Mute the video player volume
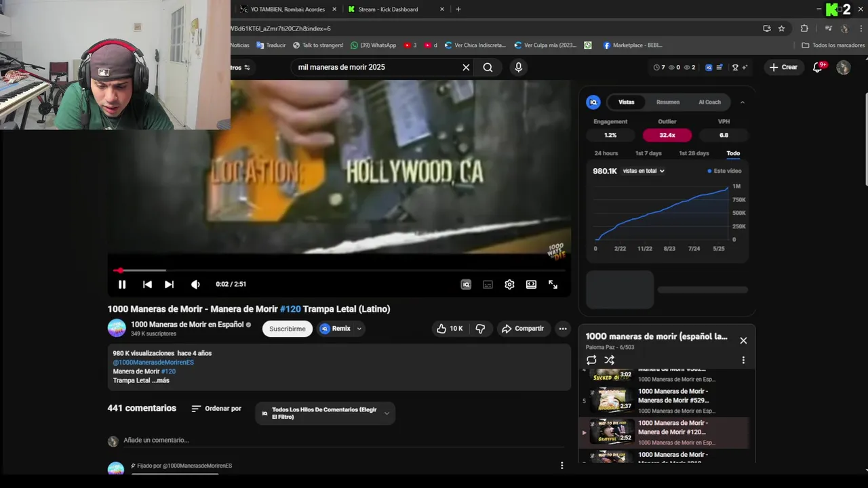The image size is (868, 488). pyautogui.click(x=195, y=285)
